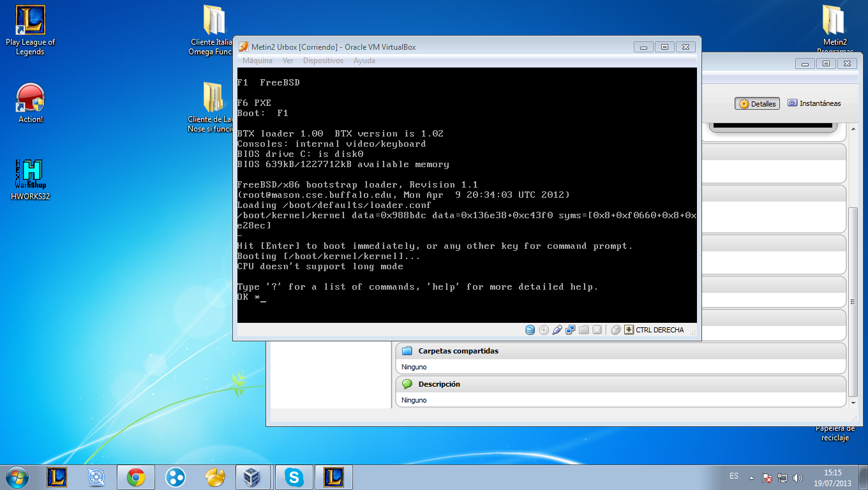Click the hard disk activity icon in VM status bar
The height and width of the screenshot is (490, 868).
pos(530,330)
